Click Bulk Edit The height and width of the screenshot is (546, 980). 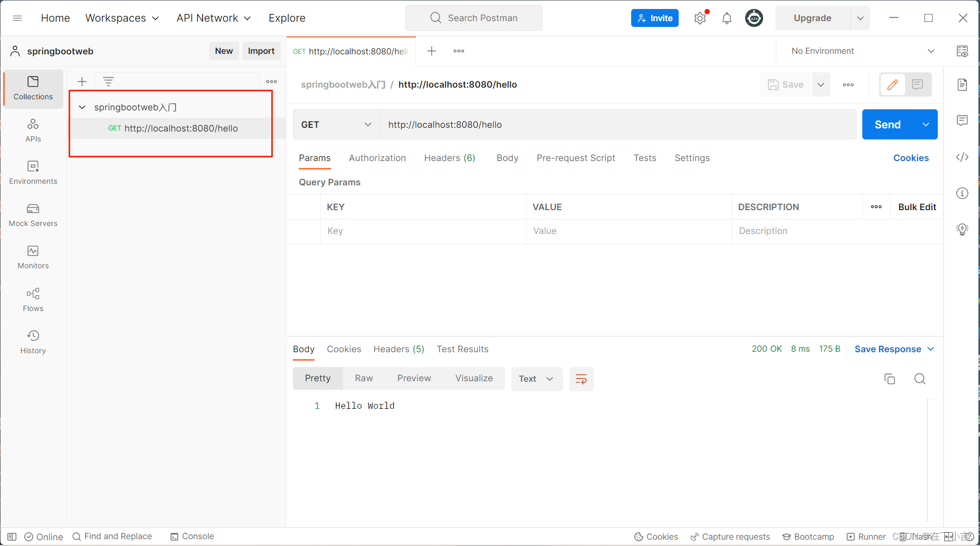pyautogui.click(x=917, y=207)
